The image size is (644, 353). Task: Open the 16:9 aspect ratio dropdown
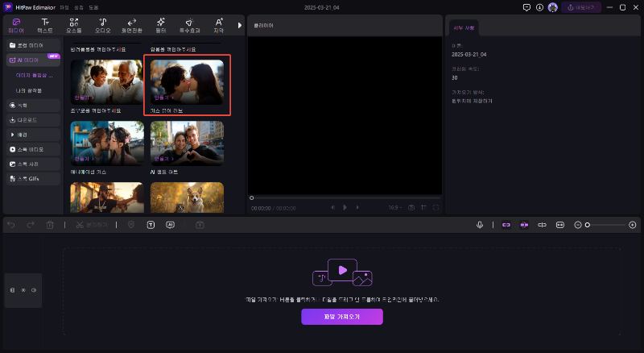tap(395, 208)
